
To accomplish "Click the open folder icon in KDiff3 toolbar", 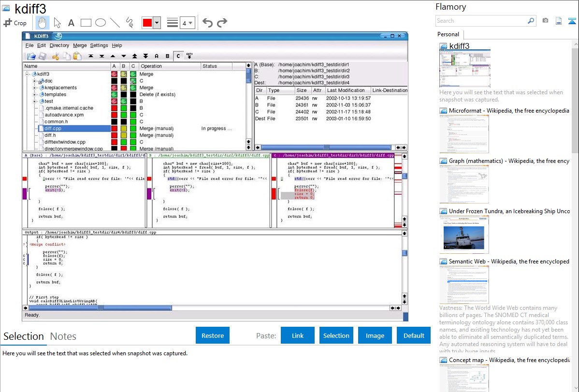I will (x=31, y=56).
